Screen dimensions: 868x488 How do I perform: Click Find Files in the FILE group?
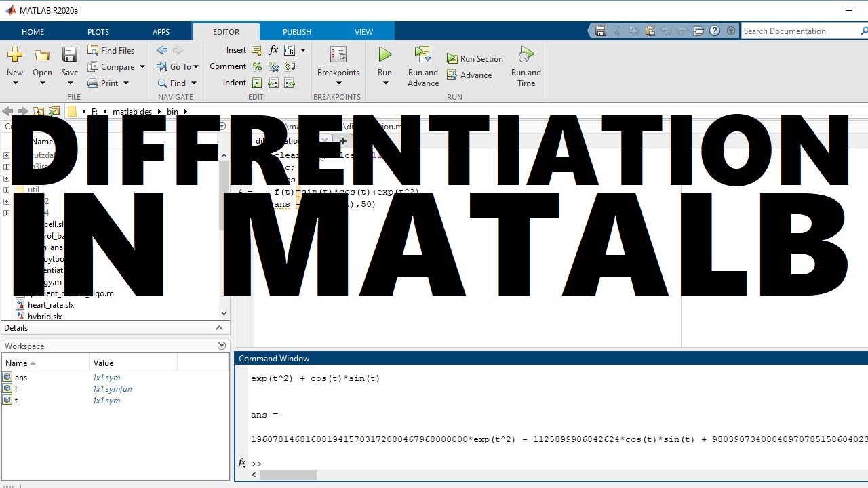(111, 50)
